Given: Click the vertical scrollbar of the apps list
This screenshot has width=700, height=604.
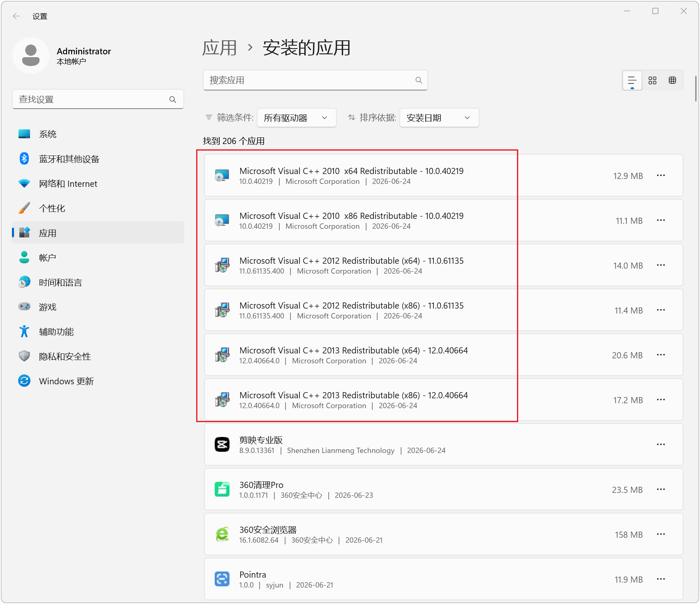Looking at the screenshot, I should pos(696,88).
